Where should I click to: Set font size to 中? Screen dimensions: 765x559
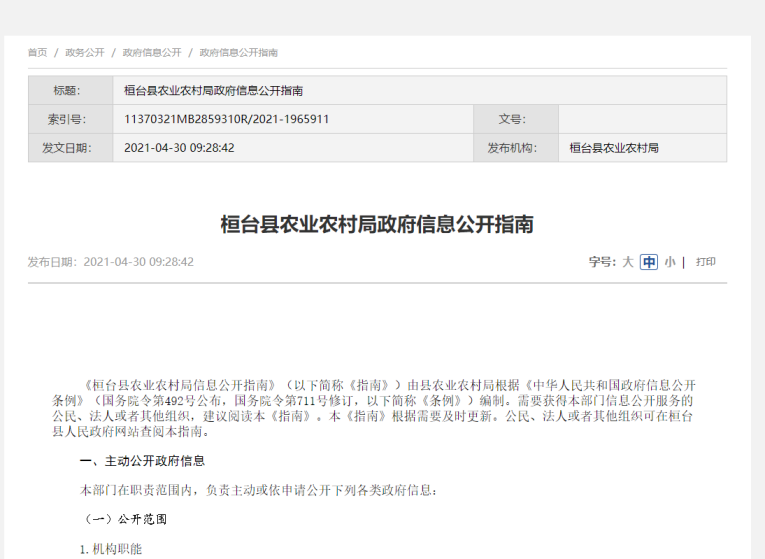point(649,262)
